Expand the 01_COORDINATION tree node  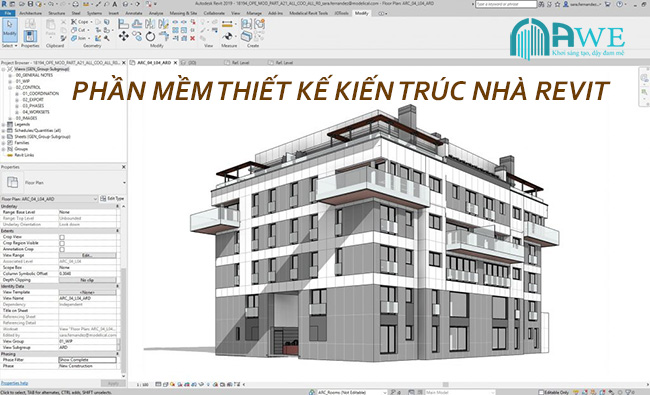pyautogui.click(x=17, y=94)
